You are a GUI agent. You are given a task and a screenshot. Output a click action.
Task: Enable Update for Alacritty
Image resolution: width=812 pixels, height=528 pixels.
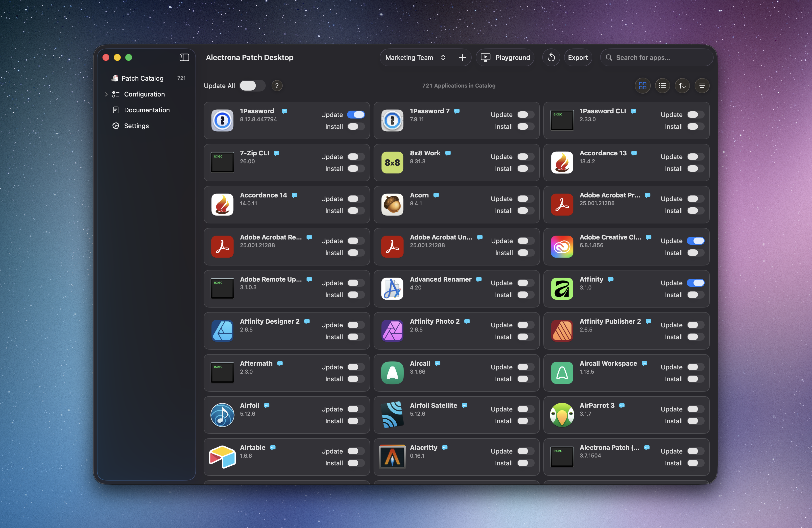526,451
